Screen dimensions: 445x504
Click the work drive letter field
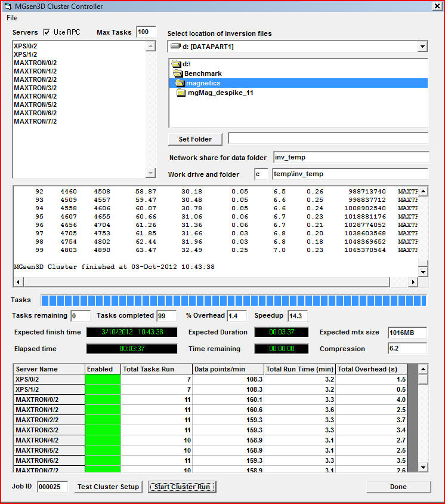[261, 174]
